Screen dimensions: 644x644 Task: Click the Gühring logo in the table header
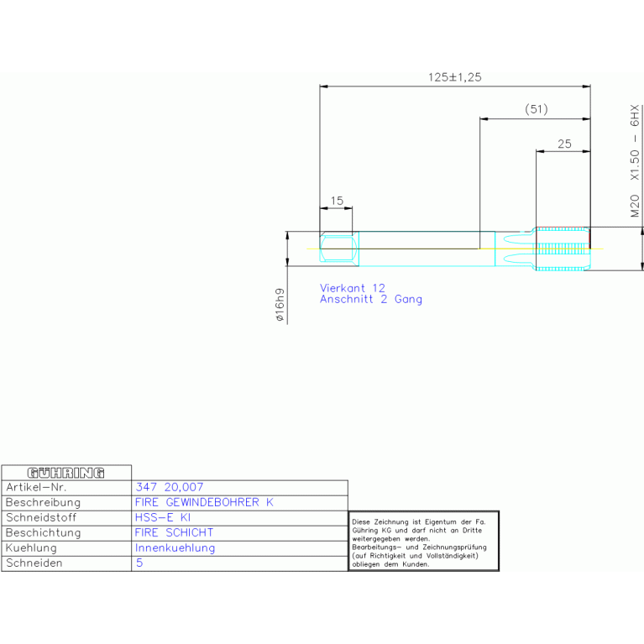tap(66, 473)
